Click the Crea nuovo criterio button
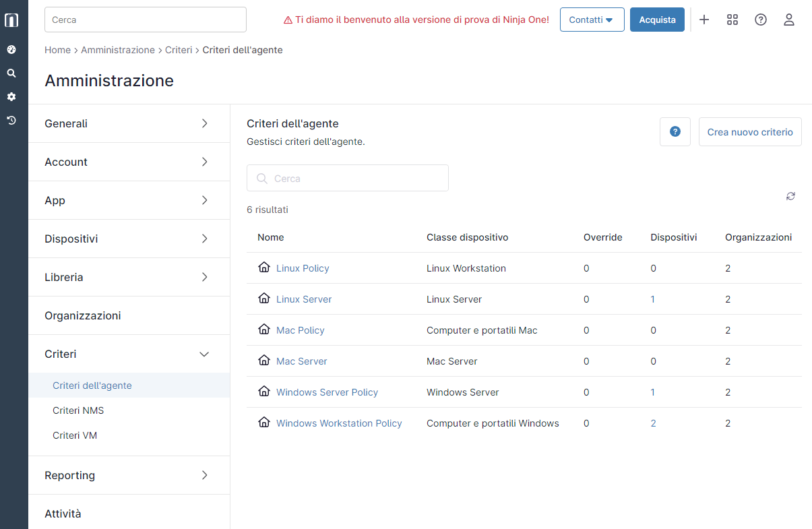The width and height of the screenshot is (812, 529). coord(750,132)
